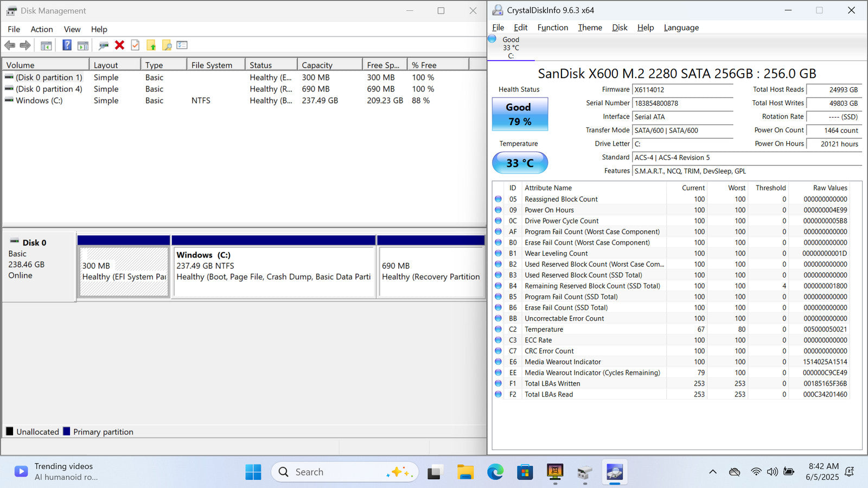Screen dimensions: 868x488
Task: Click the Total Host Writes field 49803 GB
Action: [x=834, y=103]
